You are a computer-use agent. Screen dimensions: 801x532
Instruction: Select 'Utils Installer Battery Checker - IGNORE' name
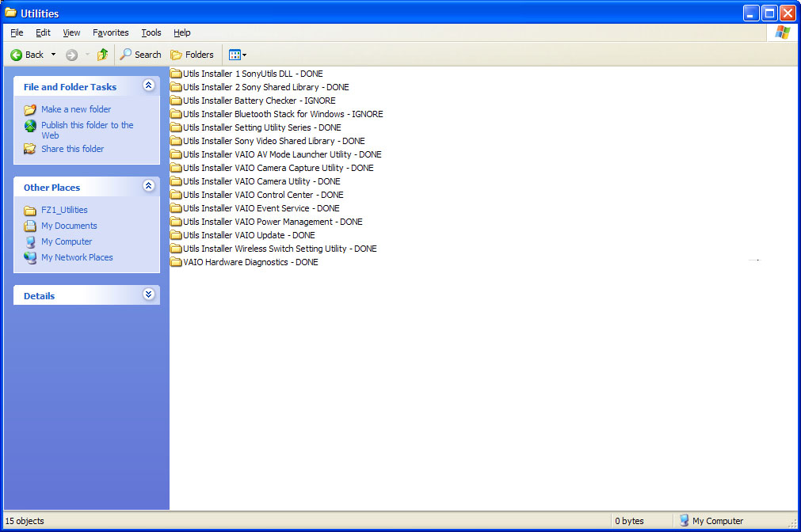tap(260, 101)
